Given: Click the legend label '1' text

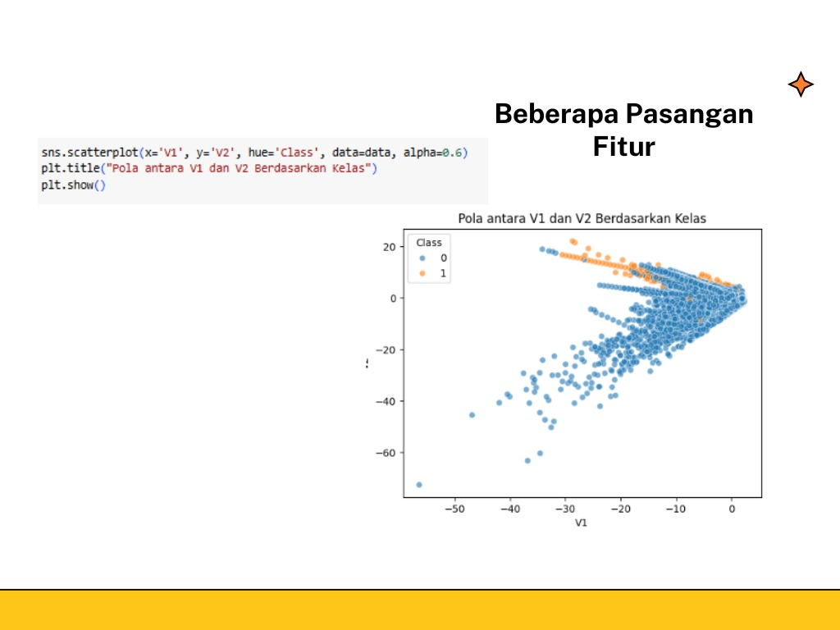Looking at the screenshot, I should point(444,273).
